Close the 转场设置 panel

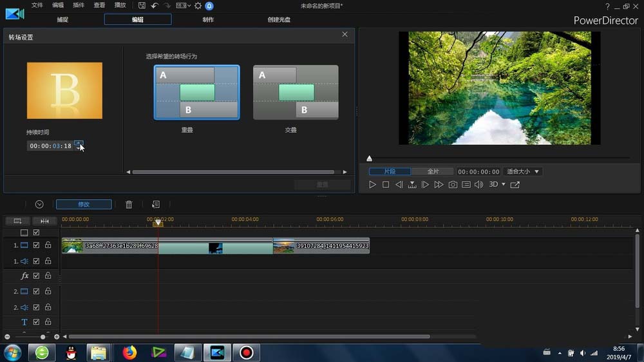tap(345, 35)
